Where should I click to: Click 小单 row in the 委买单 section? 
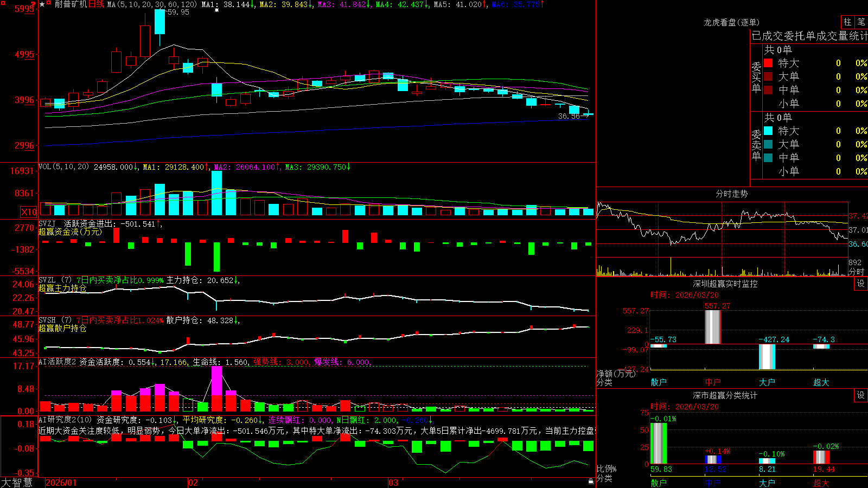815,104
